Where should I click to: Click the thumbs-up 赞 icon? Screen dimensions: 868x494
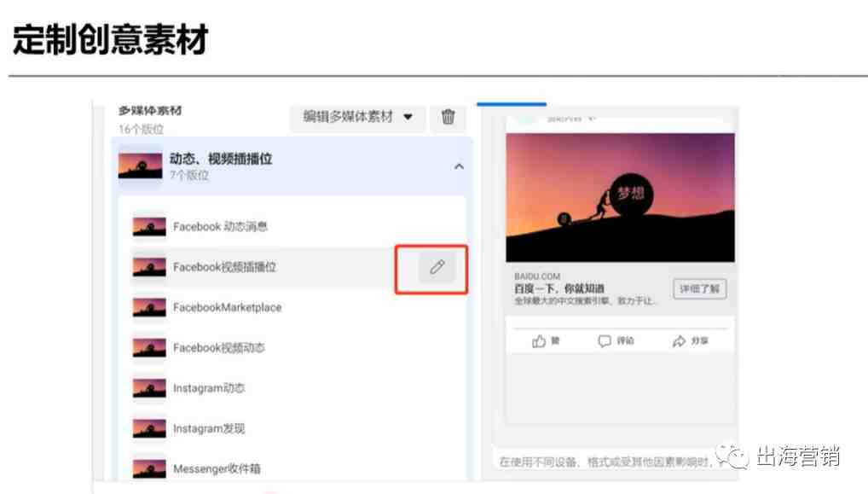539,341
